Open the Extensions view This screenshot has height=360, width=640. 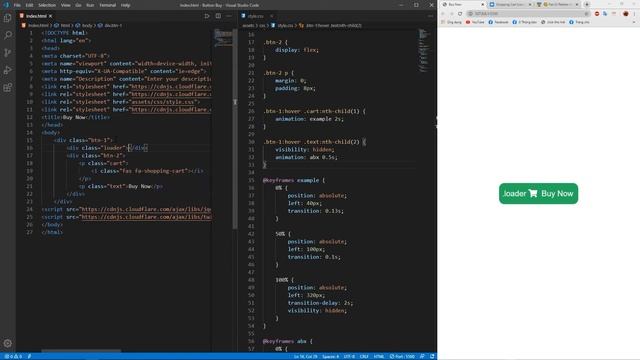pos(8,88)
